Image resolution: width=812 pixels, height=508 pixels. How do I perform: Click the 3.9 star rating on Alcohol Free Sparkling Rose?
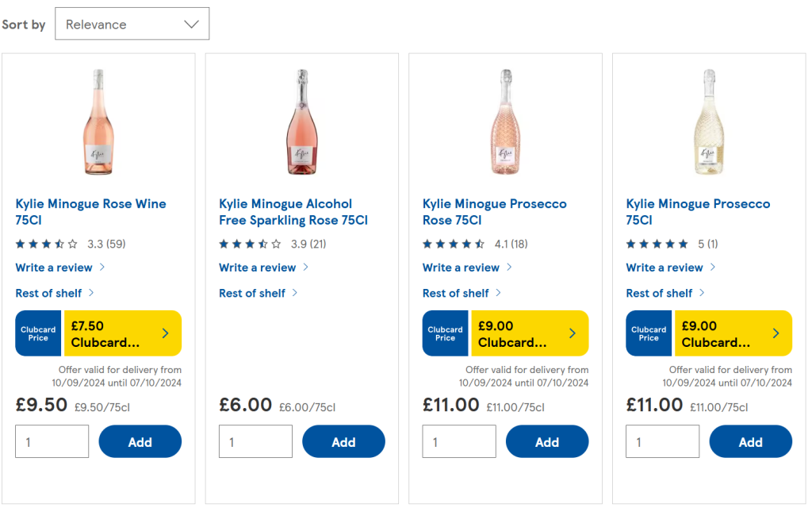tap(250, 244)
